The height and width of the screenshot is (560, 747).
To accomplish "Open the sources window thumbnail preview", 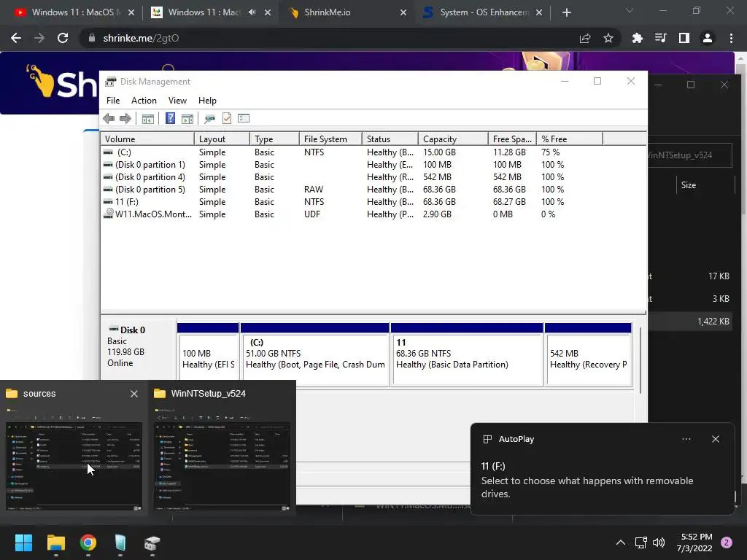I will coord(74,466).
